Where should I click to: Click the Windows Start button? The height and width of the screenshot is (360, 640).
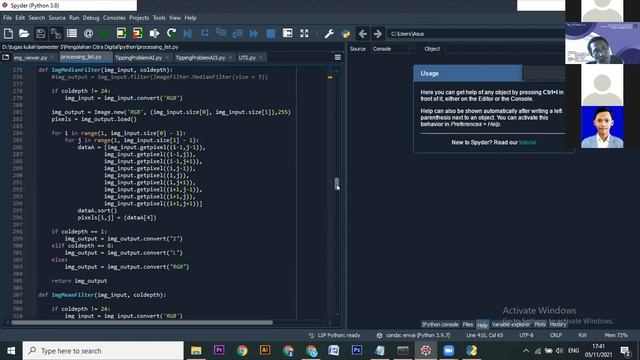(11, 351)
